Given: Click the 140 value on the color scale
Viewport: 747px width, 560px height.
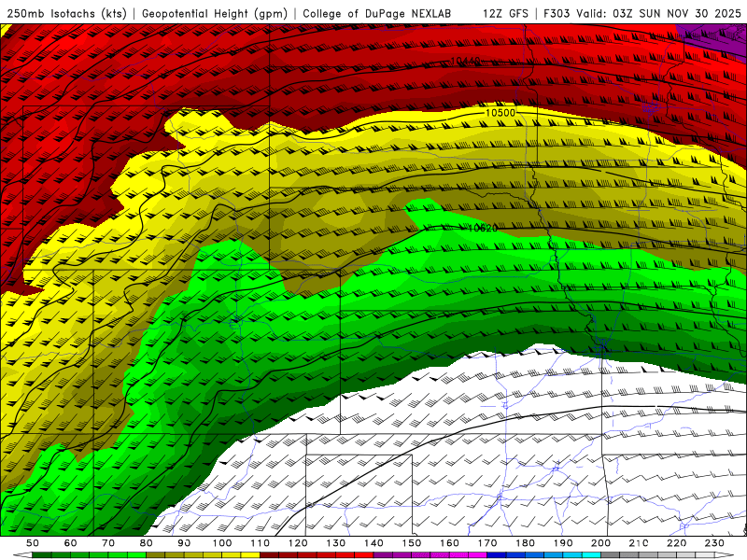Looking at the screenshot, I should pyautogui.click(x=373, y=543).
